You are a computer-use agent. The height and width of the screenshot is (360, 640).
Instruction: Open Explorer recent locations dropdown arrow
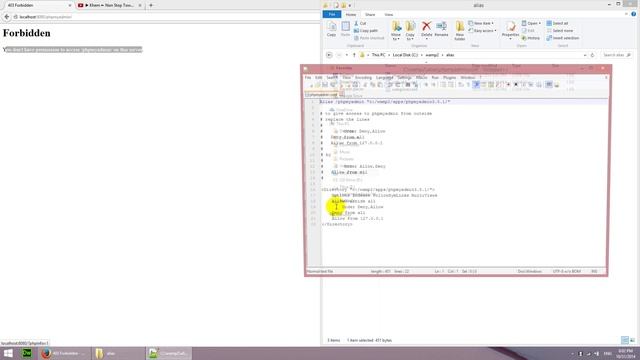pyautogui.click(x=347, y=55)
